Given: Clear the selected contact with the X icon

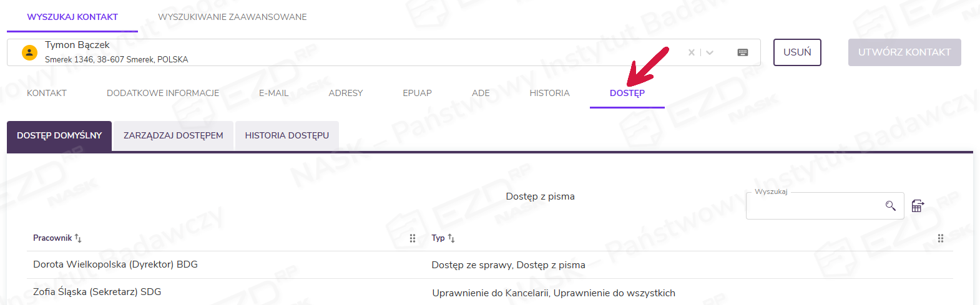Looking at the screenshot, I should click(x=691, y=52).
